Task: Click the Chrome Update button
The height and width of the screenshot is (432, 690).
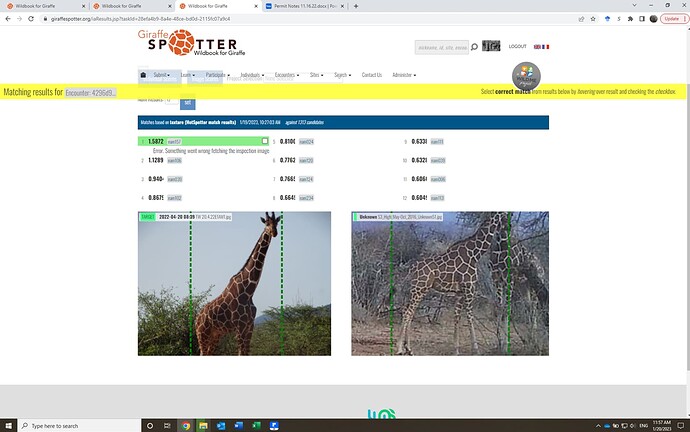Action: [x=674, y=19]
